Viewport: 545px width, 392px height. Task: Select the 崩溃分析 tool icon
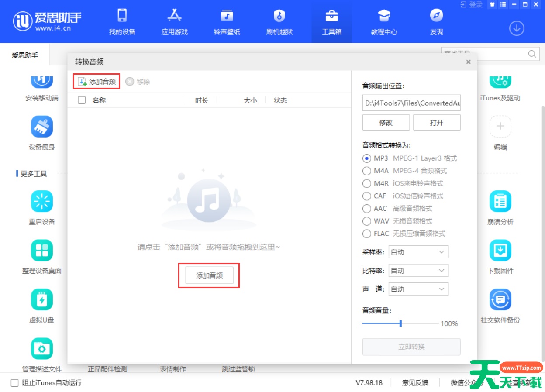[x=500, y=202]
